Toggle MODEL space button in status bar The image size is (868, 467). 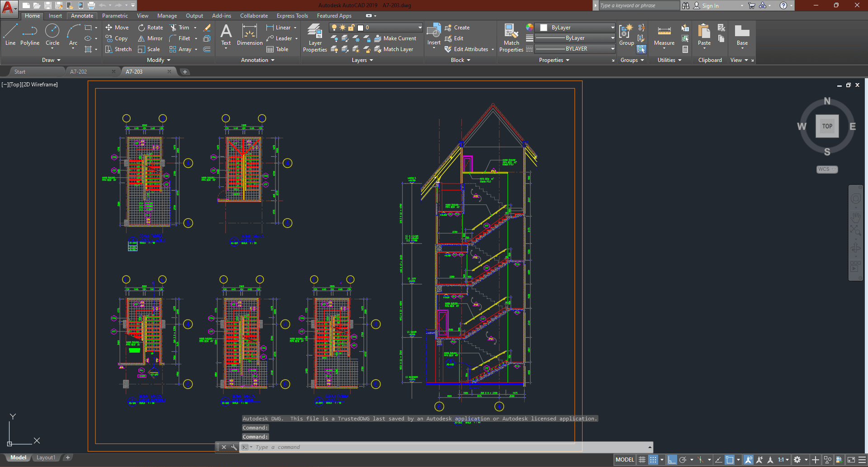pos(625,460)
